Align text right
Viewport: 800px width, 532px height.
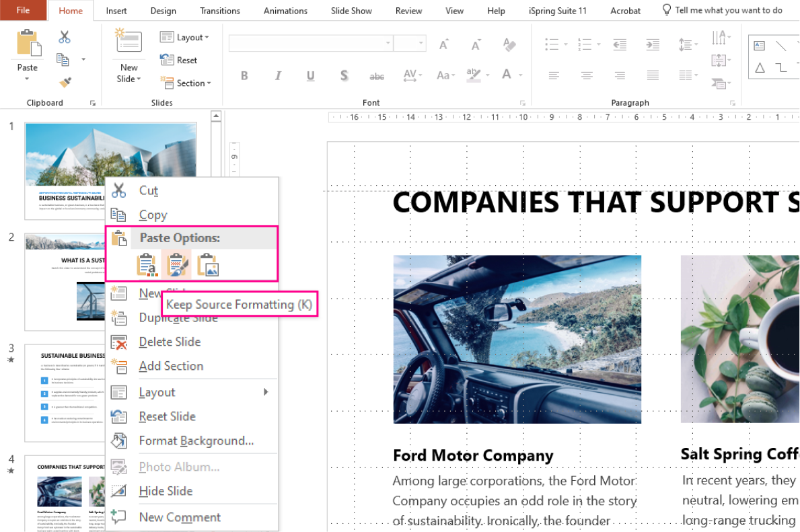click(620, 75)
